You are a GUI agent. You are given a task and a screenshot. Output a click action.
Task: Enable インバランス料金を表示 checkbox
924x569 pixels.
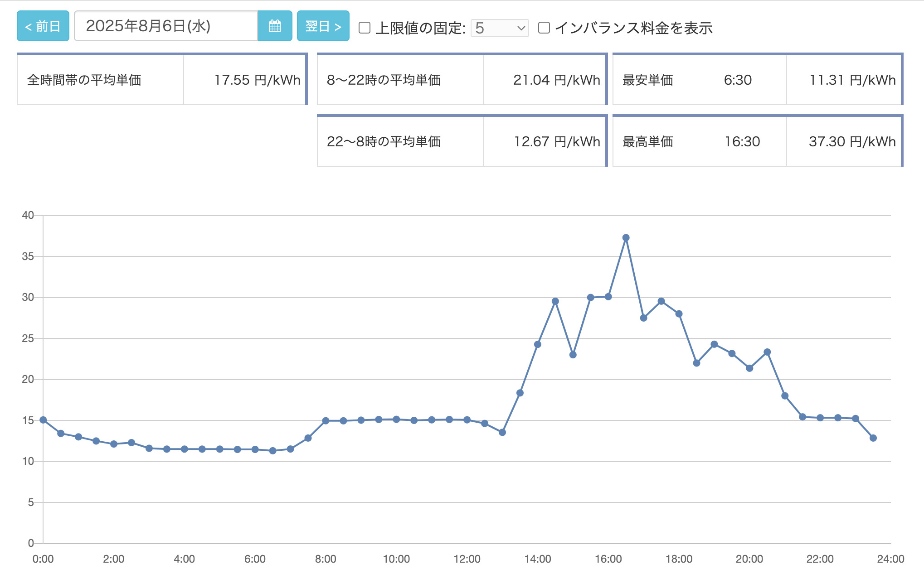pyautogui.click(x=544, y=28)
